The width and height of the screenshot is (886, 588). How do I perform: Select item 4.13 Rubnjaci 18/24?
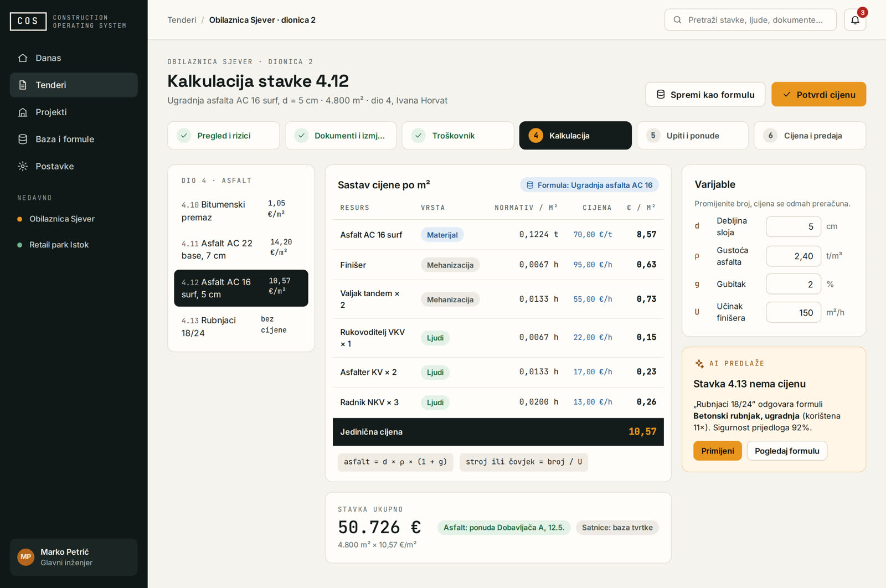tap(241, 327)
